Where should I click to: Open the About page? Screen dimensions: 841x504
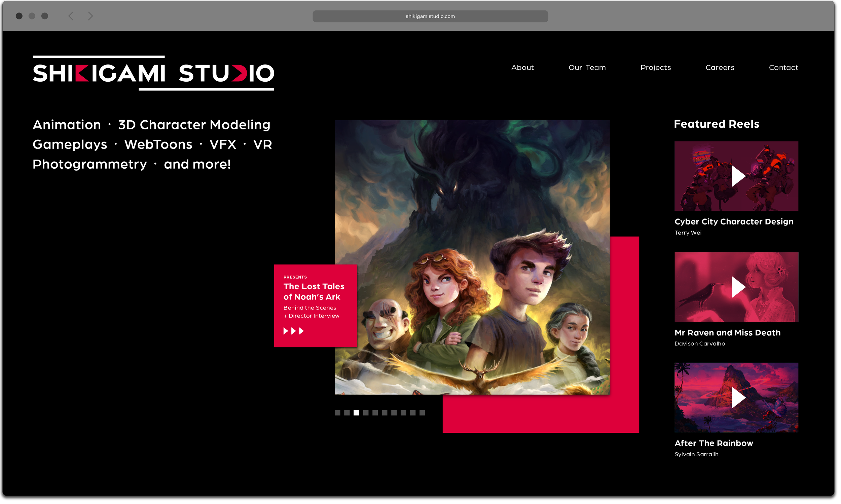pos(522,68)
